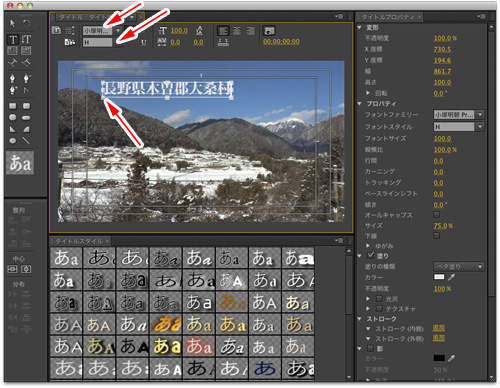
Task: Activate the Vertical Type tool
Action: [x=26, y=39]
